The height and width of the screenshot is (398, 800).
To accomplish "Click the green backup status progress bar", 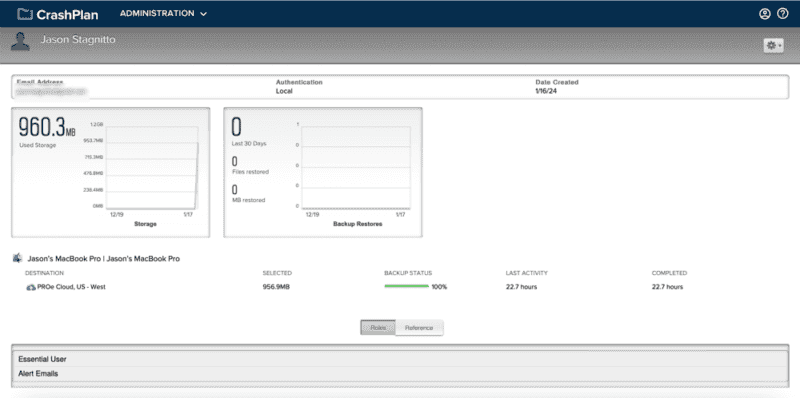I will (407, 287).
